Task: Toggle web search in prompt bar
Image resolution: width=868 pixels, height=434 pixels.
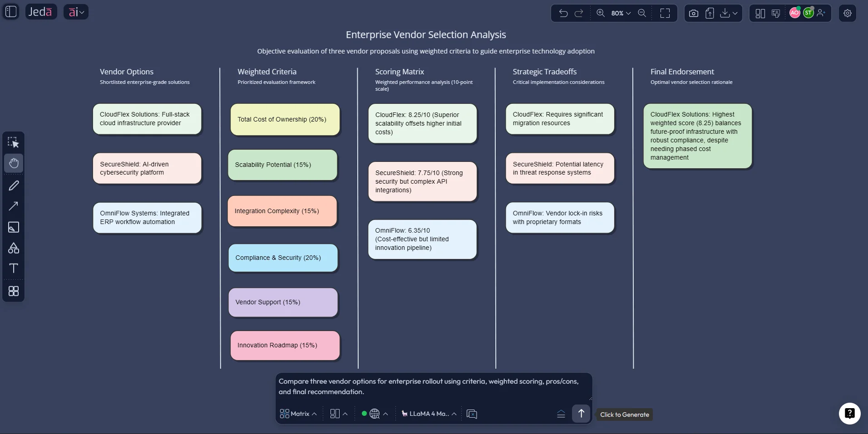Action: 375,414
